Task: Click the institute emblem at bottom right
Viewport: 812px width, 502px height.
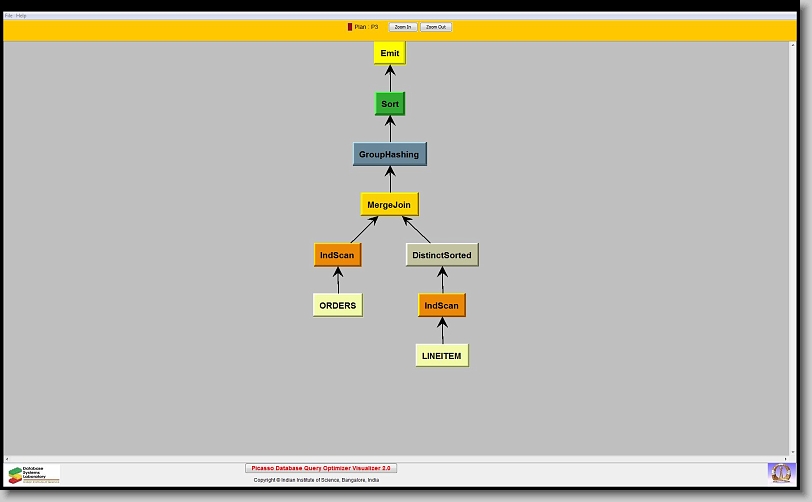Action: click(779, 472)
